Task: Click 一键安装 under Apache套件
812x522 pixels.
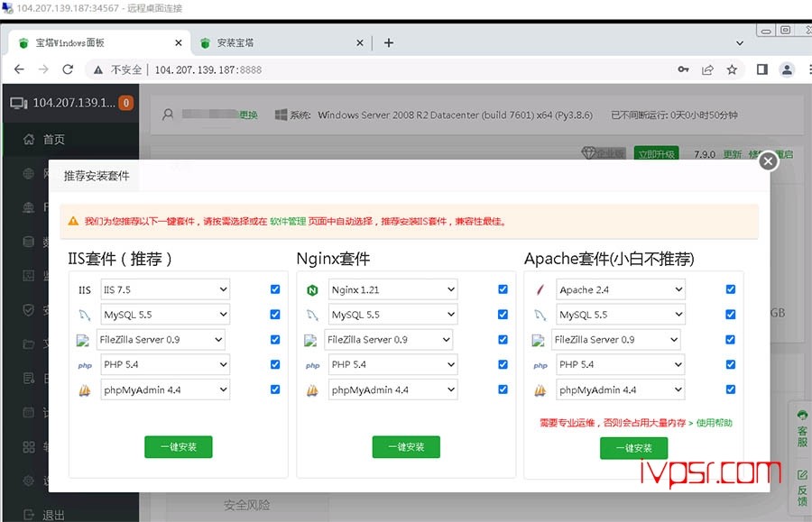Action: coord(634,448)
